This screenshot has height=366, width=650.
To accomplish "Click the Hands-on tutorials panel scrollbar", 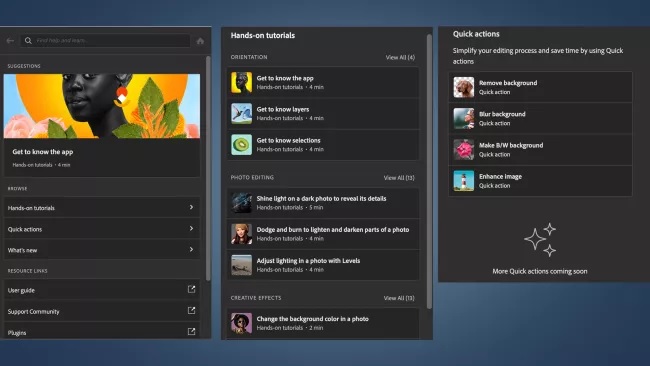I will click(429, 171).
